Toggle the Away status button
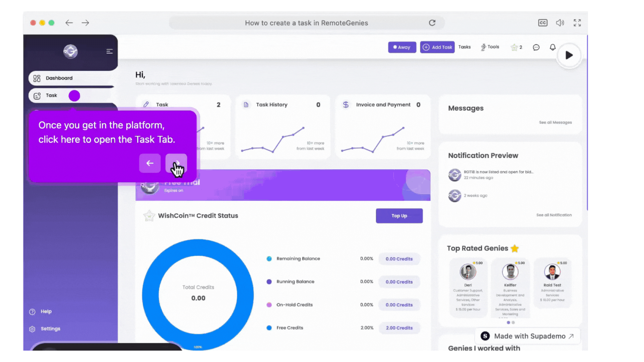 point(402,47)
